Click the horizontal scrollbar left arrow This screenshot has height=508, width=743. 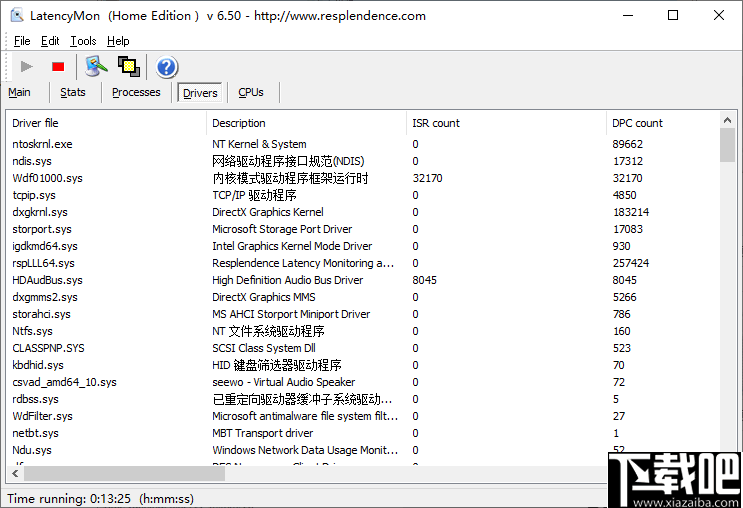[x=16, y=473]
